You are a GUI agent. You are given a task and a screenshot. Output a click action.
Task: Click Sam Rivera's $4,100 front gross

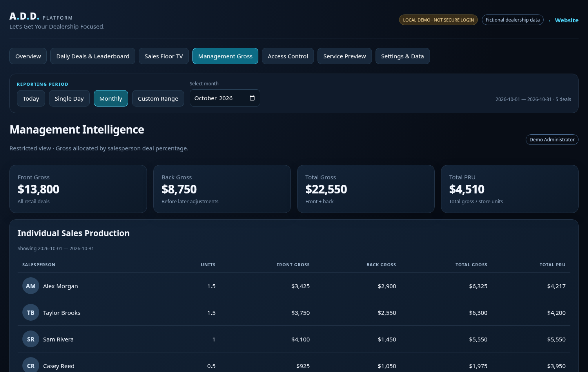(x=301, y=339)
